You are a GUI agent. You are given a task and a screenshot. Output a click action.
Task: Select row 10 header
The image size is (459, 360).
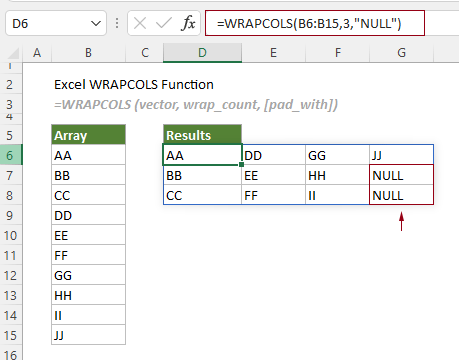pos(11,235)
